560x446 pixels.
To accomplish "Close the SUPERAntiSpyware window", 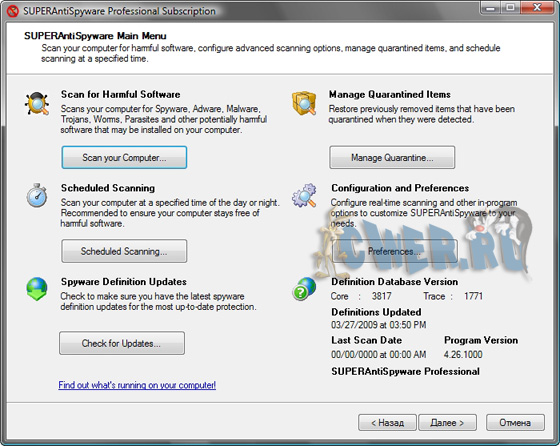I will (538, 7).
